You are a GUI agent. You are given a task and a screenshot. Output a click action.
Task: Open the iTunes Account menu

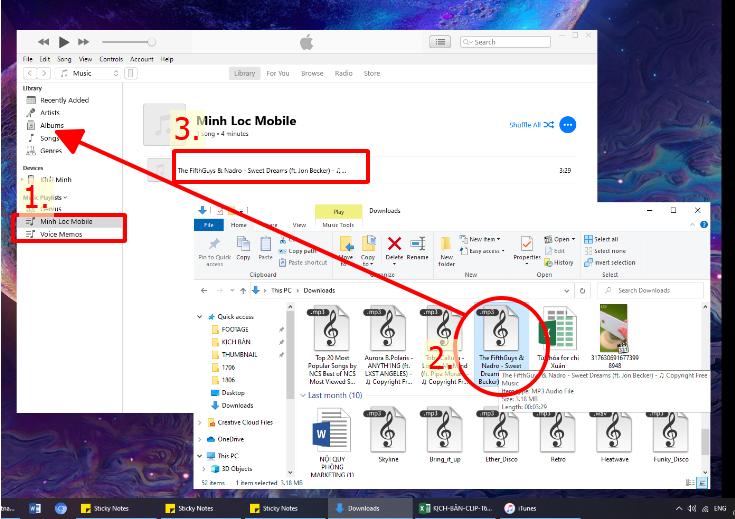point(142,59)
